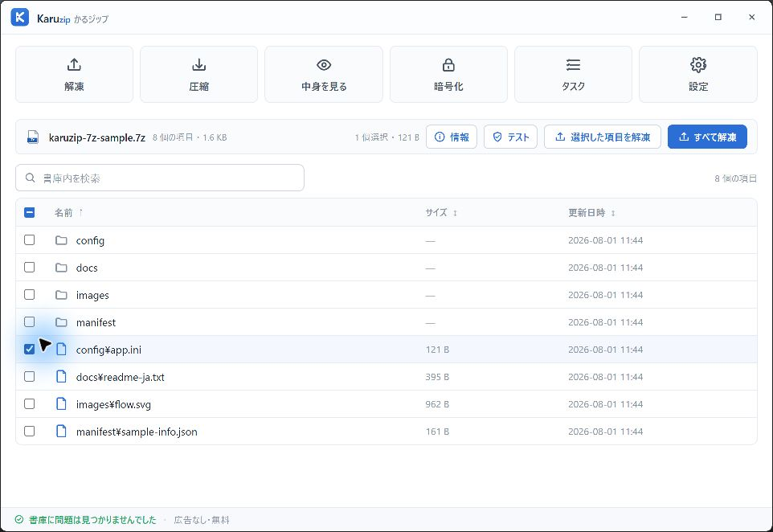Click the karuzip-7z-sample.7z archive name

(x=97, y=137)
